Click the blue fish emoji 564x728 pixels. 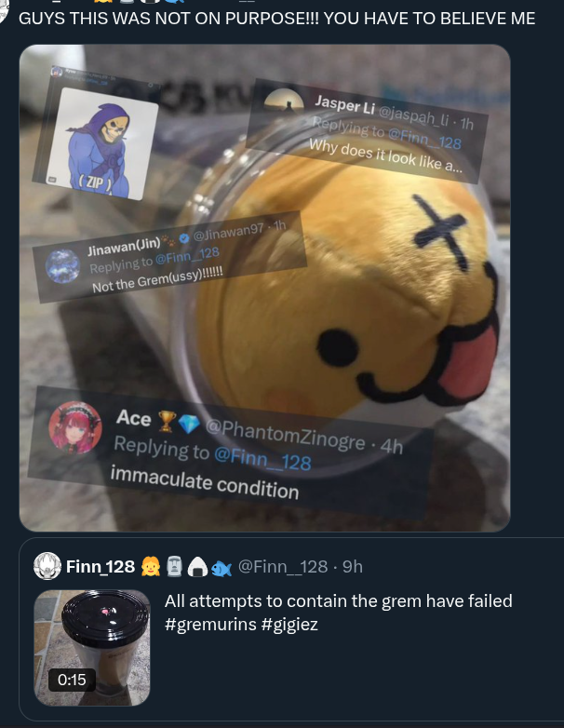222,568
